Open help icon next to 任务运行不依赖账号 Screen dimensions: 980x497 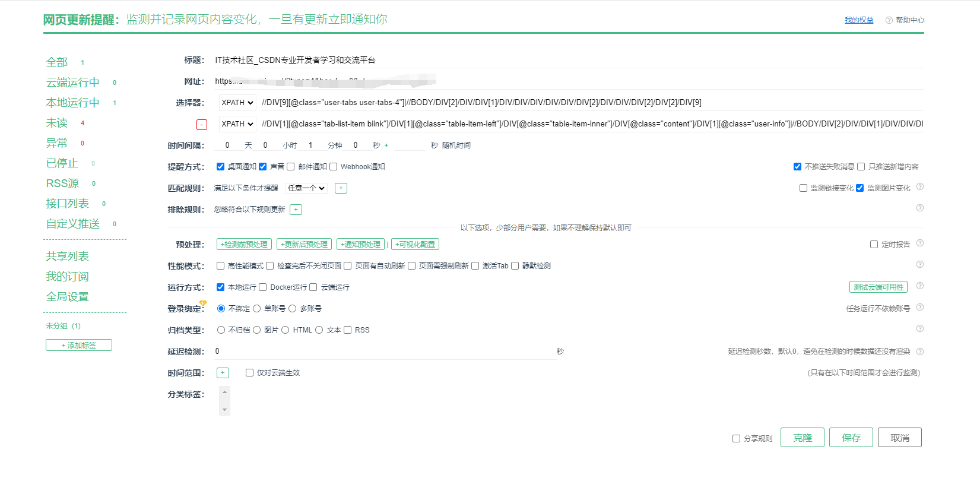click(920, 307)
